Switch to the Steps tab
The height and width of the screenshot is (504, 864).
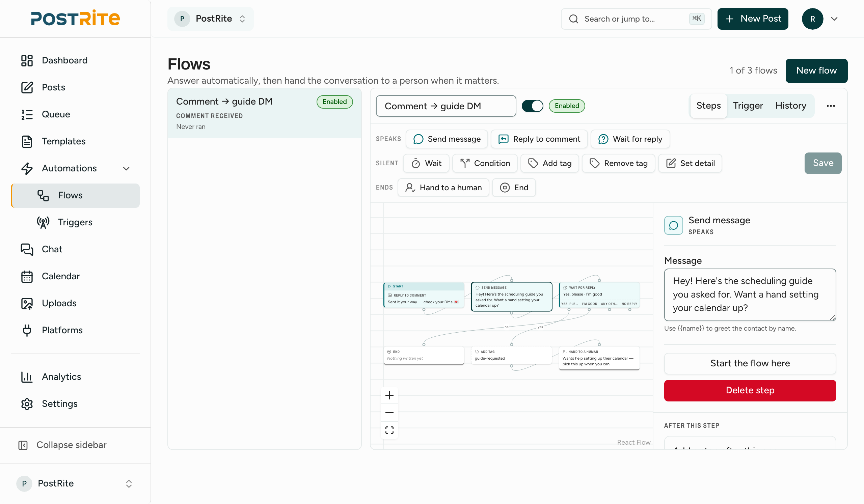tap(708, 106)
